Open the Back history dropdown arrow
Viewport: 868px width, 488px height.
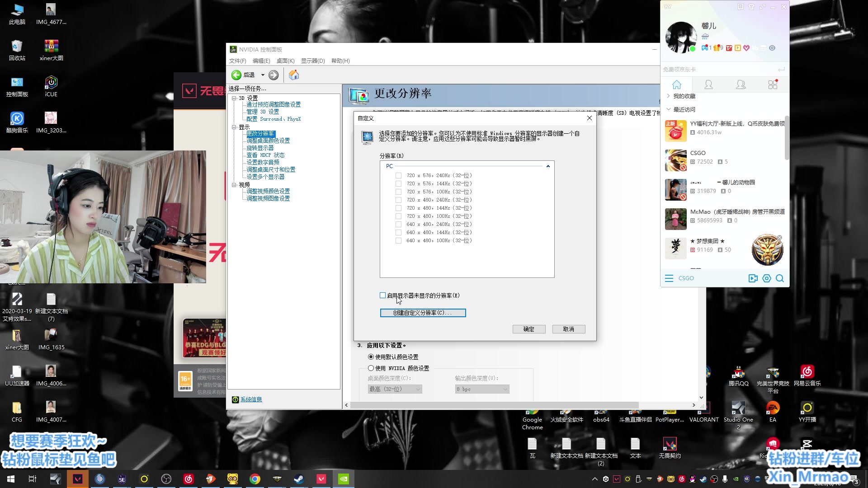tap(263, 75)
